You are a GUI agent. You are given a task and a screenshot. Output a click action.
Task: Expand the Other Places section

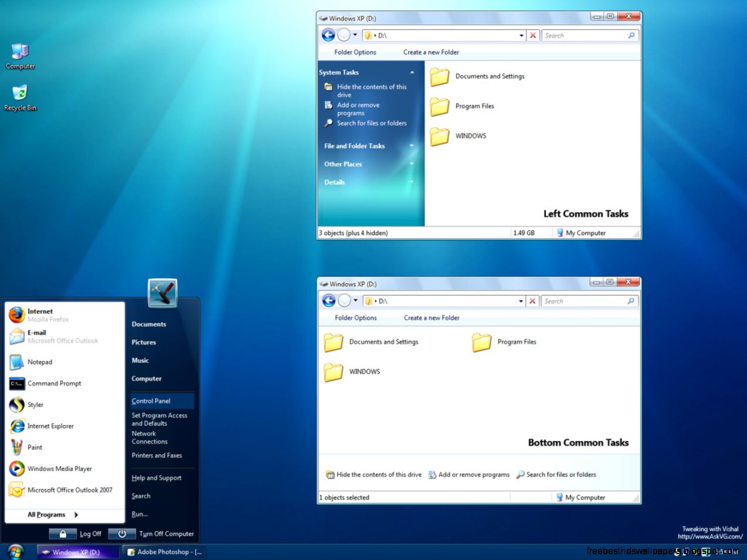point(412,164)
